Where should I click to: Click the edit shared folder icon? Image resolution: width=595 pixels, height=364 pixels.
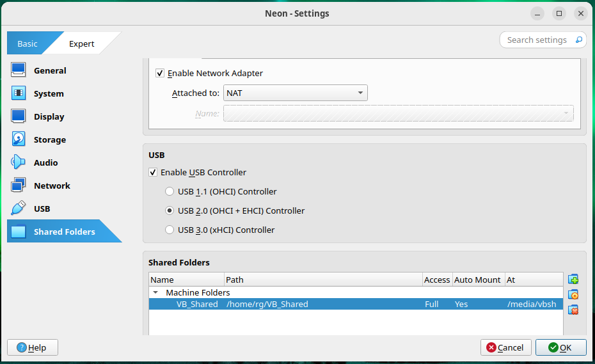[x=573, y=294]
